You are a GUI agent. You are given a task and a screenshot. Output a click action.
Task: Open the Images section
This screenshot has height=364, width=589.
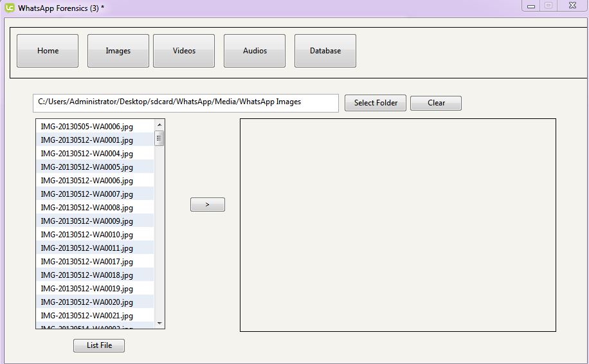click(118, 51)
